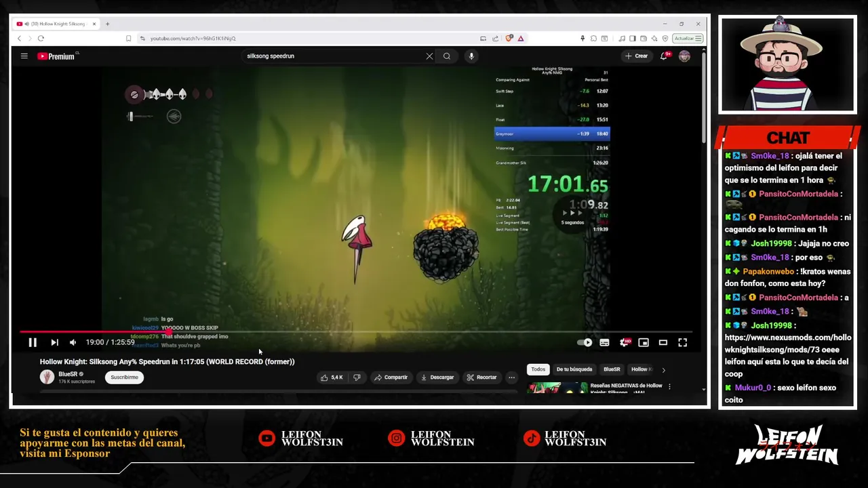The height and width of the screenshot is (488, 868).
Task: Select the Todos filter chip
Action: coord(538,369)
